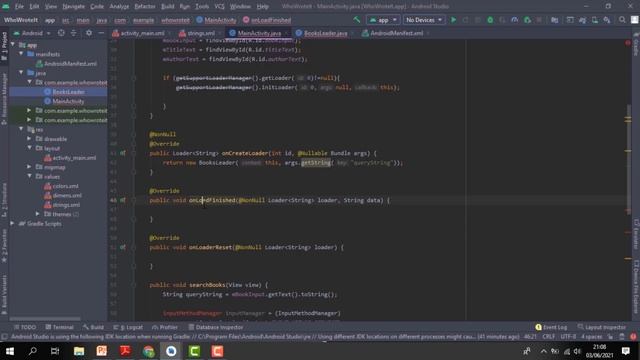Open the Build menu

click(x=167, y=7)
